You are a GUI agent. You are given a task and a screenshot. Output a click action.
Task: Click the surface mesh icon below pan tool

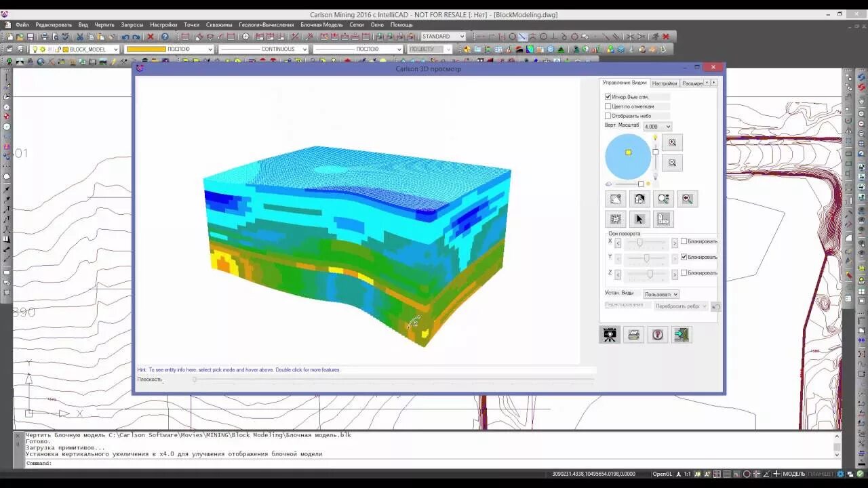(x=615, y=219)
